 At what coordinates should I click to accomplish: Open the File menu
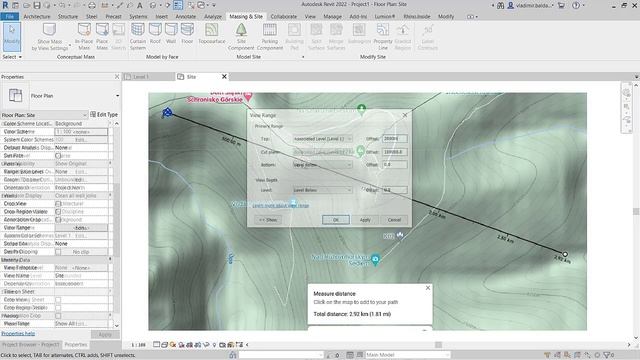(9, 16)
